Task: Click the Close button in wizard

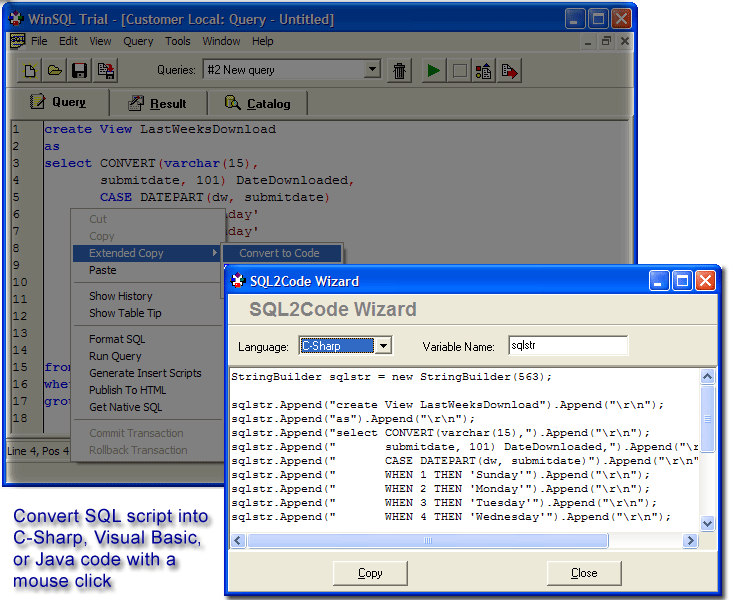Action: pos(584,573)
